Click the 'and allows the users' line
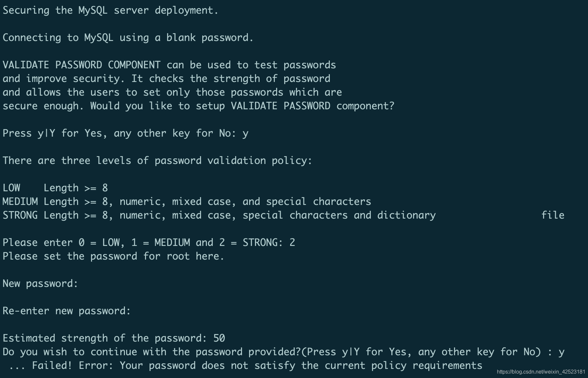This screenshot has width=588, height=378. point(172,92)
